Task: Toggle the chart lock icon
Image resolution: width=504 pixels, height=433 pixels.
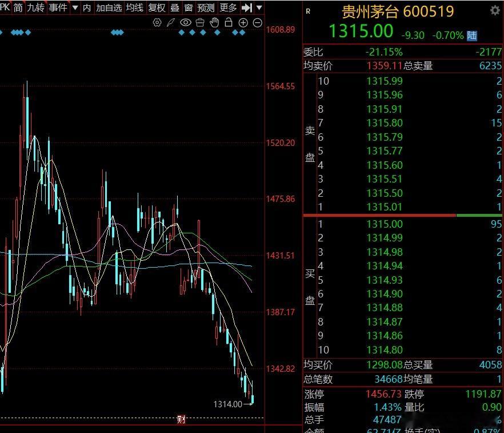Action: (x=229, y=22)
